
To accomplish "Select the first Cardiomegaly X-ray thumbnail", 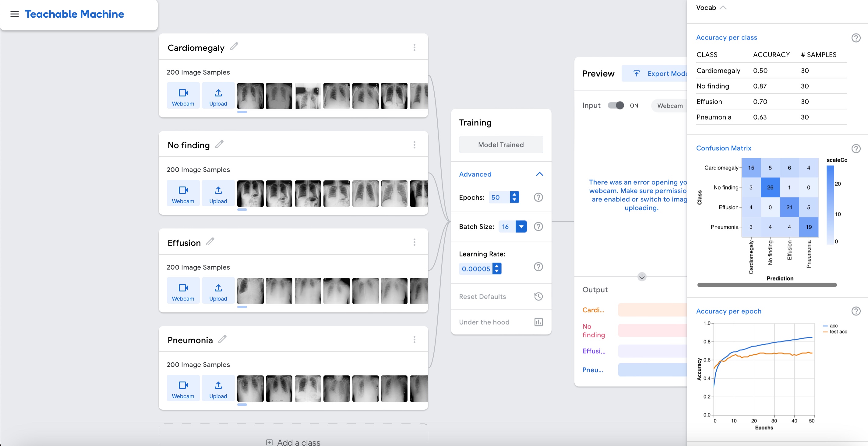I will pos(250,96).
